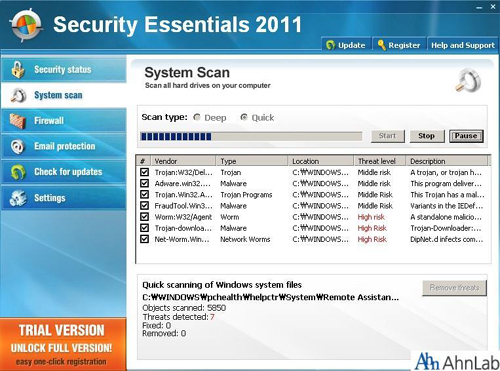Click the 'Removed: 0' status line
Image resolution: width=500 pixels, height=371 pixels.
click(x=164, y=333)
